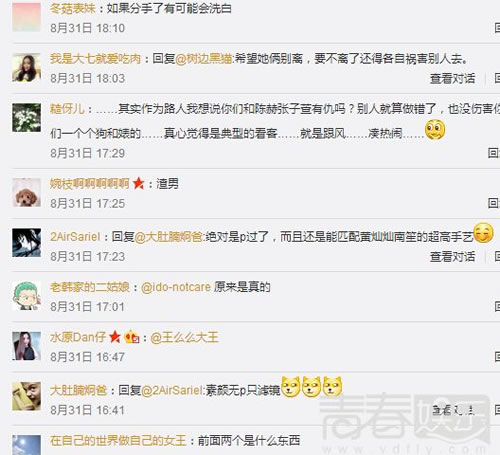The image size is (500, 455).
Task: Open username link 在自己的世界做自己的女王
Action: coord(118,441)
